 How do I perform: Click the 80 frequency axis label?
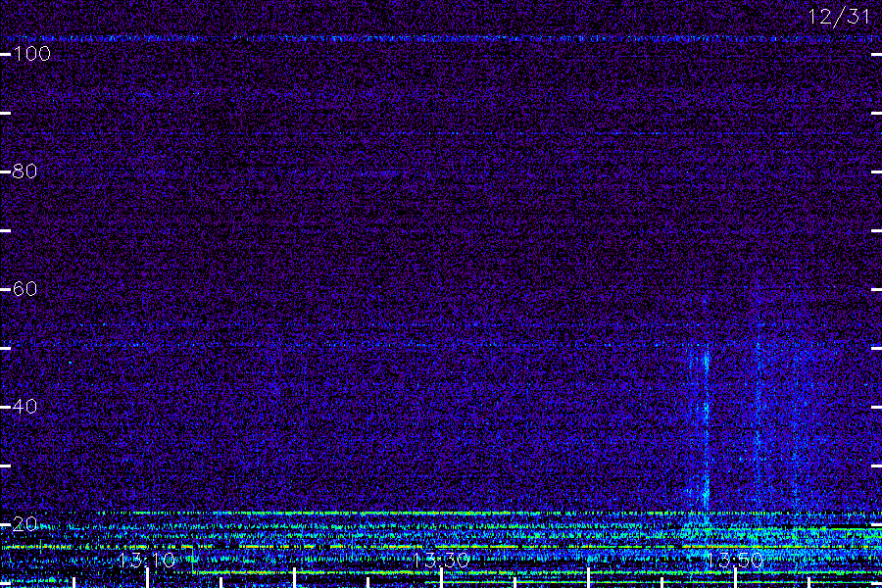tap(24, 171)
